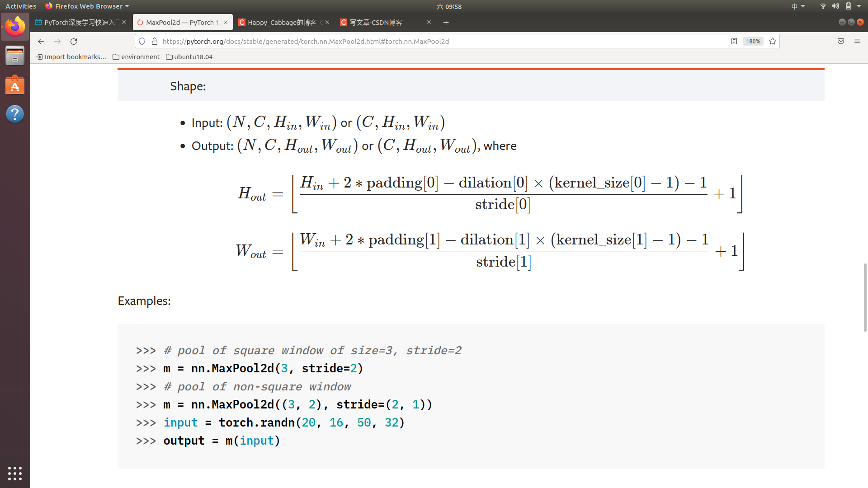Open the Firefox hamburger menu
This screenshot has height=488, width=868.
(x=857, y=41)
